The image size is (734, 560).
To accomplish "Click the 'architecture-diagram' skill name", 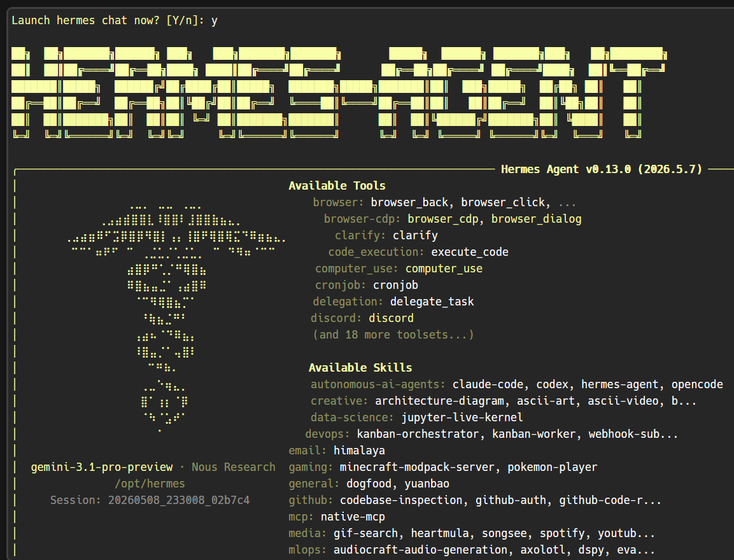I will 439,401.
